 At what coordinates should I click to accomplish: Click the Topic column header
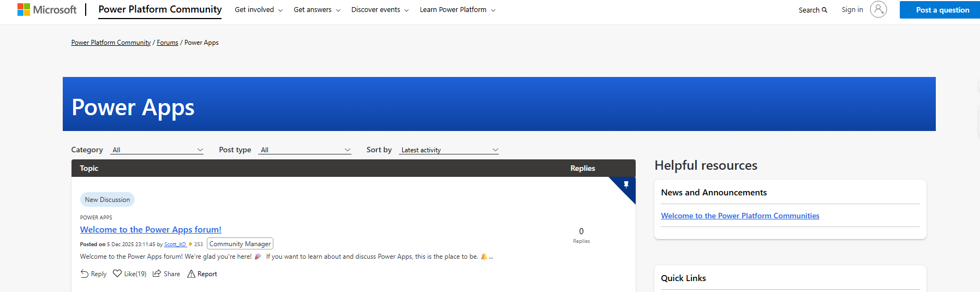coord(89,168)
